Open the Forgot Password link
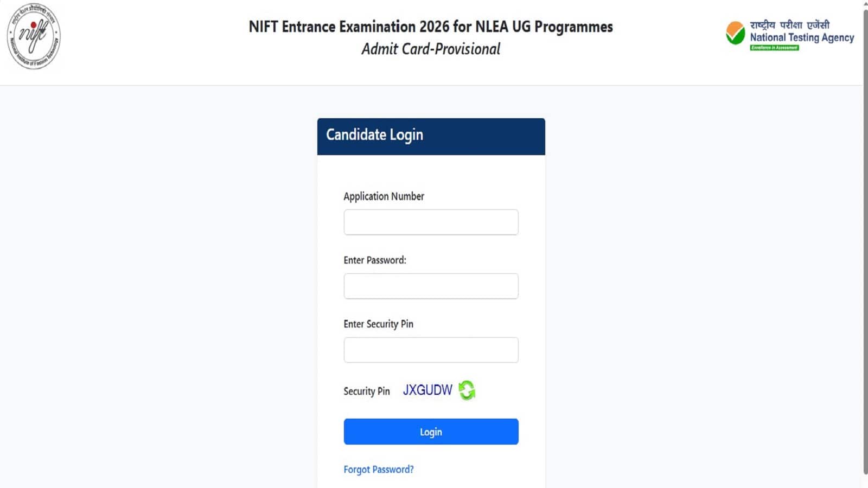The width and height of the screenshot is (868, 488). coord(379,469)
